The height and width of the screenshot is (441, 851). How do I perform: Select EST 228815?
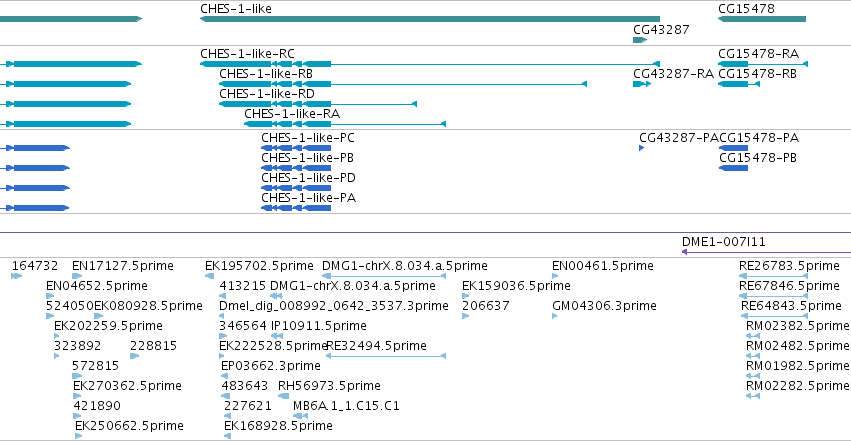pos(135,356)
